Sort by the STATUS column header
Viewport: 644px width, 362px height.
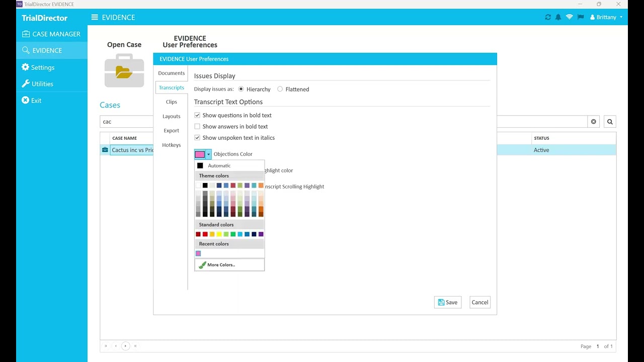click(x=542, y=138)
